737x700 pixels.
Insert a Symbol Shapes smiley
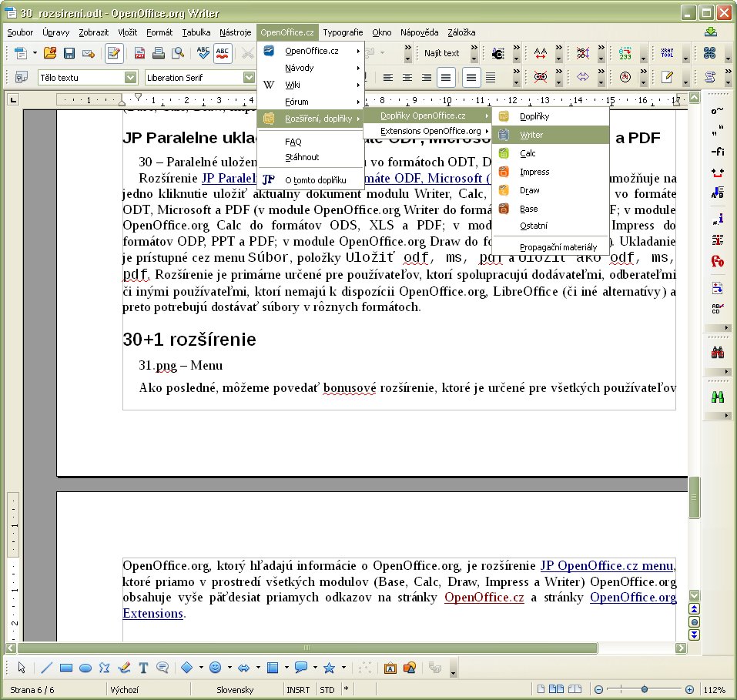(216, 668)
